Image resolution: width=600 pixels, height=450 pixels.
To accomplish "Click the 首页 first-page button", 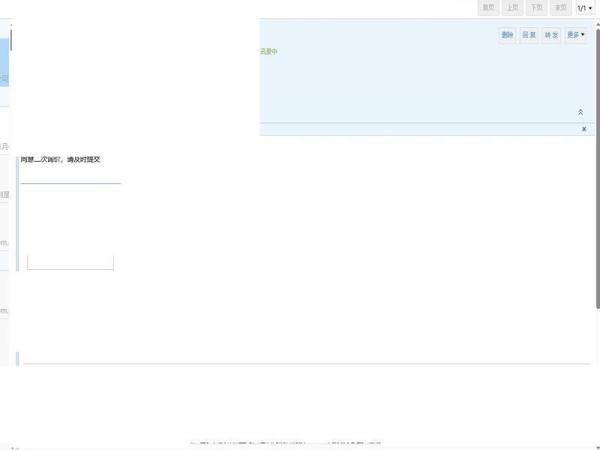I will [x=488, y=8].
